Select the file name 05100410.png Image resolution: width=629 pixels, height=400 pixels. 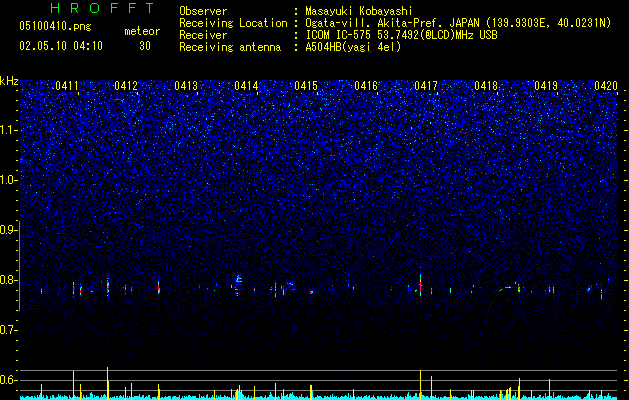(x=55, y=26)
